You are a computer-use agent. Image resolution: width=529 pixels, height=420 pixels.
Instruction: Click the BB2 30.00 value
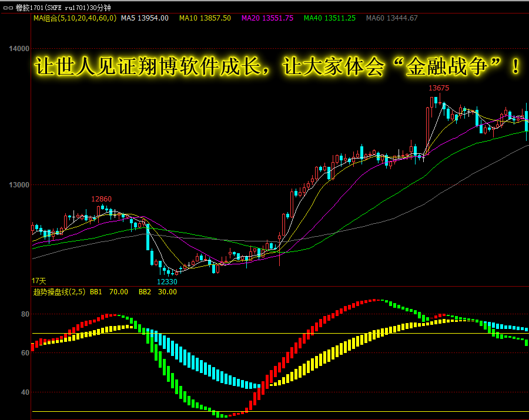pos(158,292)
